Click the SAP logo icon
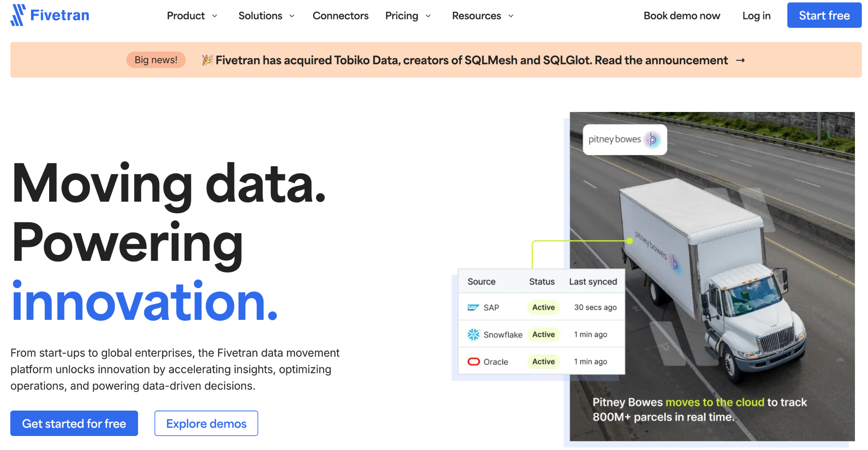Screen dimensions: 868x450 (473, 307)
